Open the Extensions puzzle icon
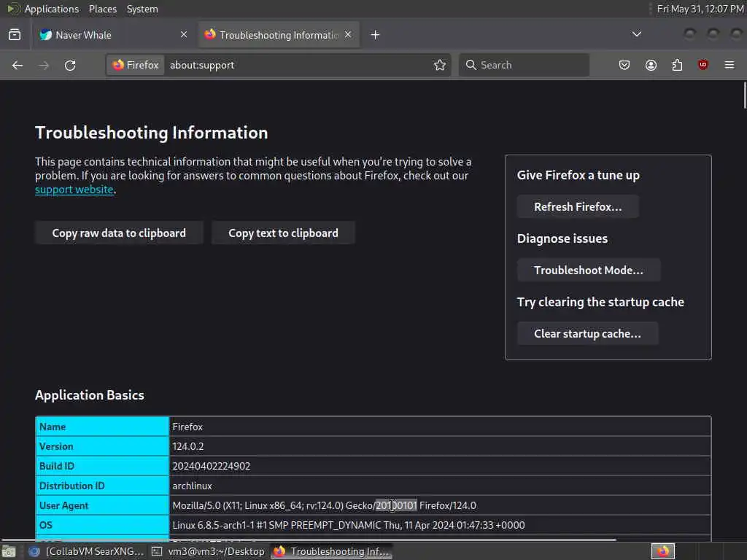747x560 pixels. (x=677, y=65)
